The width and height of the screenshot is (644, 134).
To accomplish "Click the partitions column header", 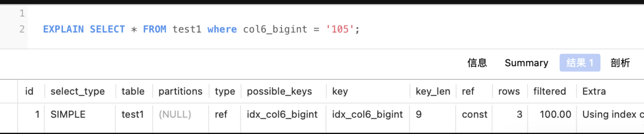I will (x=180, y=91).
